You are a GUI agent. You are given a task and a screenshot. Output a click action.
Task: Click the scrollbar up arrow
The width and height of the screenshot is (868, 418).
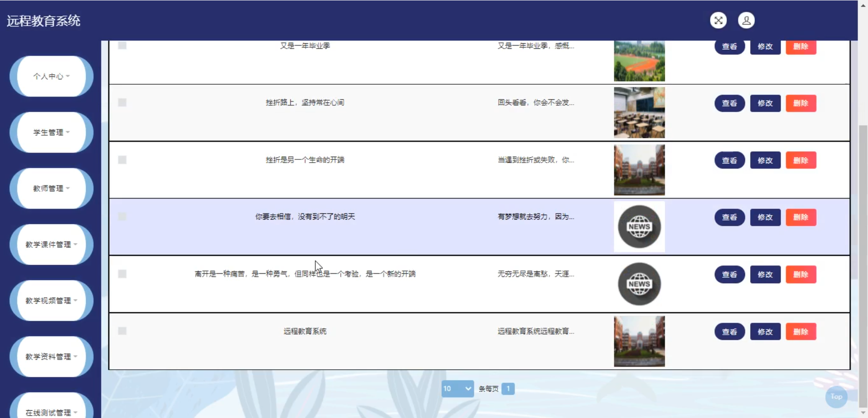pos(863,5)
